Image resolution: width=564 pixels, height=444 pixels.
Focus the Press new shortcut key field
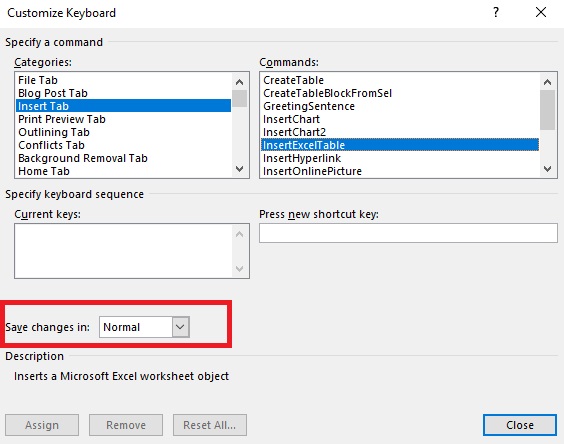(408, 233)
